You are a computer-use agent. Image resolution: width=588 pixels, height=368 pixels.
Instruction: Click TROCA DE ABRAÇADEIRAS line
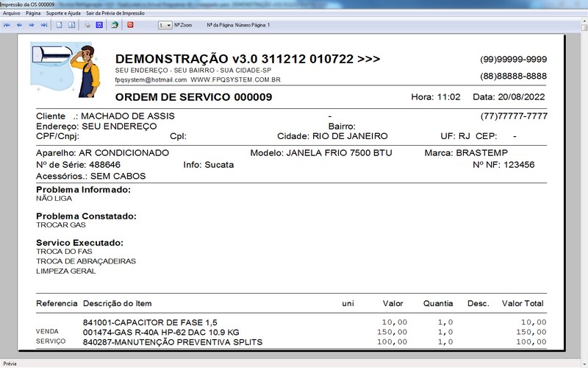[x=86, y=261]
